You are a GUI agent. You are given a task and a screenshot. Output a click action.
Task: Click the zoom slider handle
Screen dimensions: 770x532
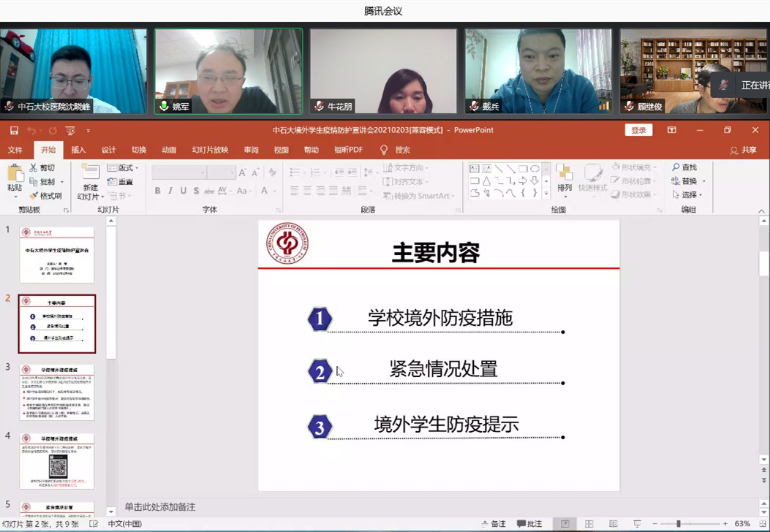[x=679, y=524]
